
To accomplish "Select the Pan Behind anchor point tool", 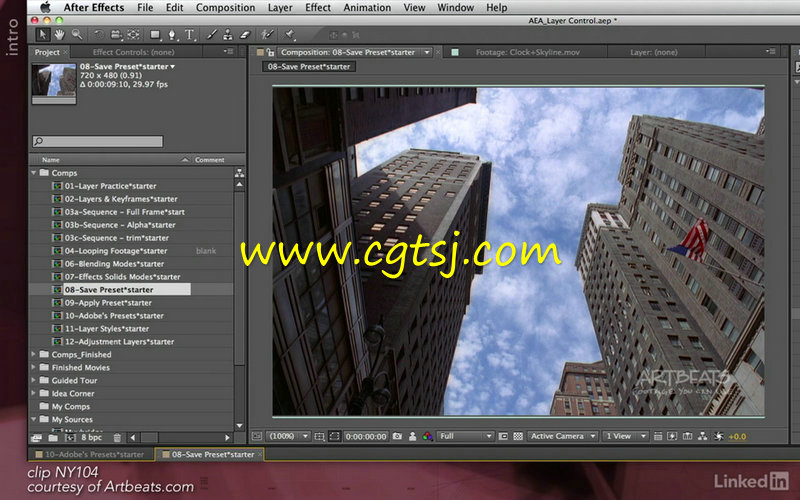I will tap(134, 35).
